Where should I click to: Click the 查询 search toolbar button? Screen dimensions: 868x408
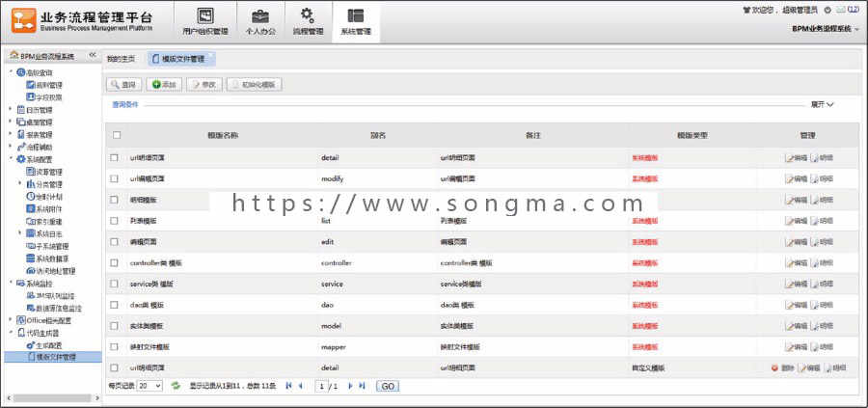click(124, 85)
